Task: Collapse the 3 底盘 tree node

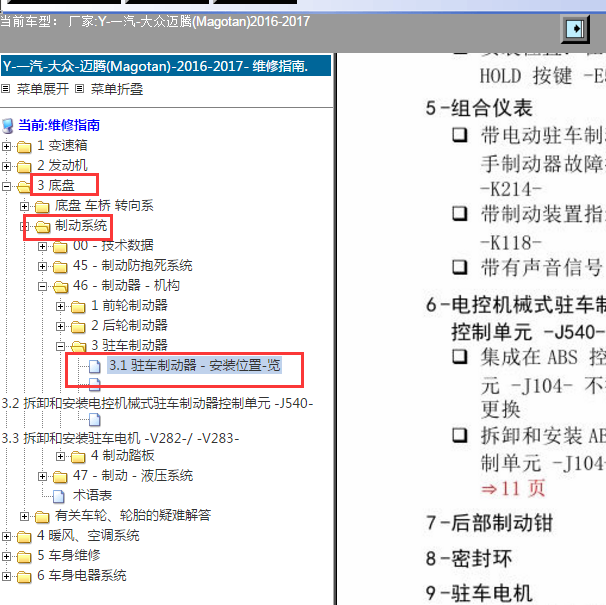Action: point(6,186)
